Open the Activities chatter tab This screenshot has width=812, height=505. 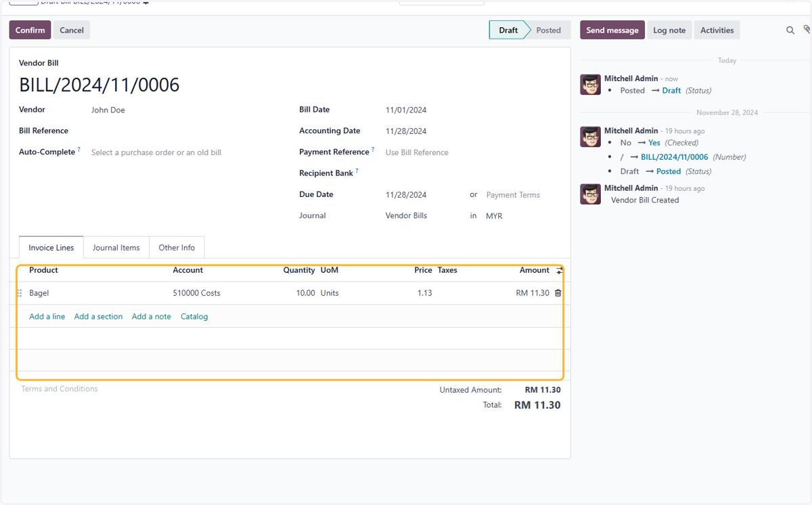(717, 30)
